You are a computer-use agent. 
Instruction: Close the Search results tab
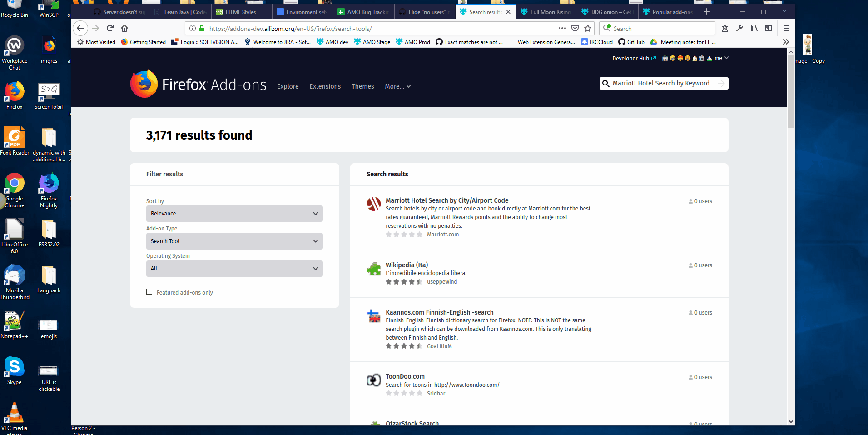point(508,12)
